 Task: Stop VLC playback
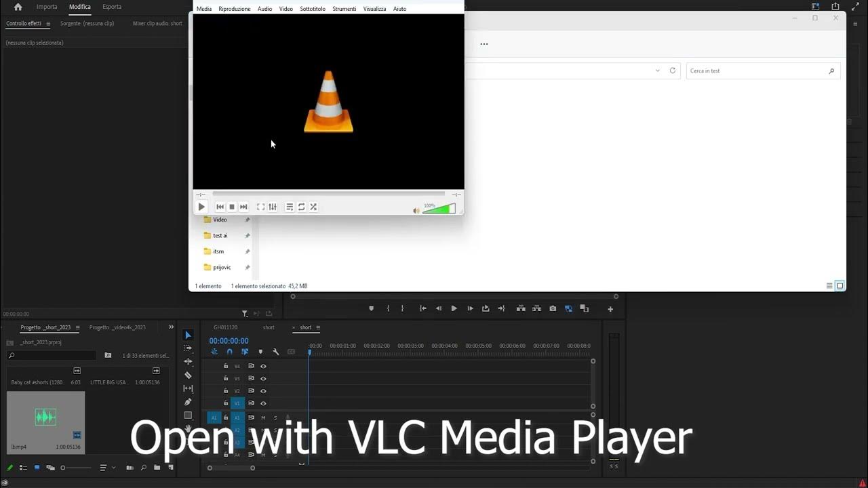click(232, 207)
